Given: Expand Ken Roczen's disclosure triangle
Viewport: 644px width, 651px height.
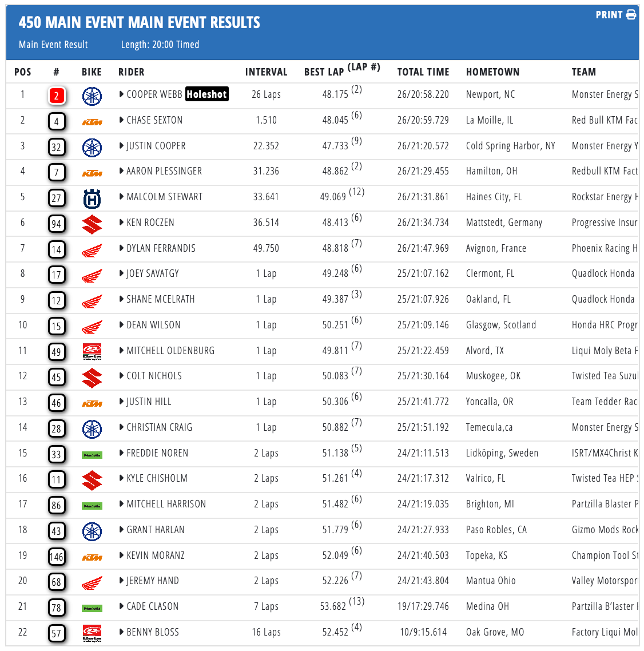Looking at the screenshot, I should [x=121, y=223].
